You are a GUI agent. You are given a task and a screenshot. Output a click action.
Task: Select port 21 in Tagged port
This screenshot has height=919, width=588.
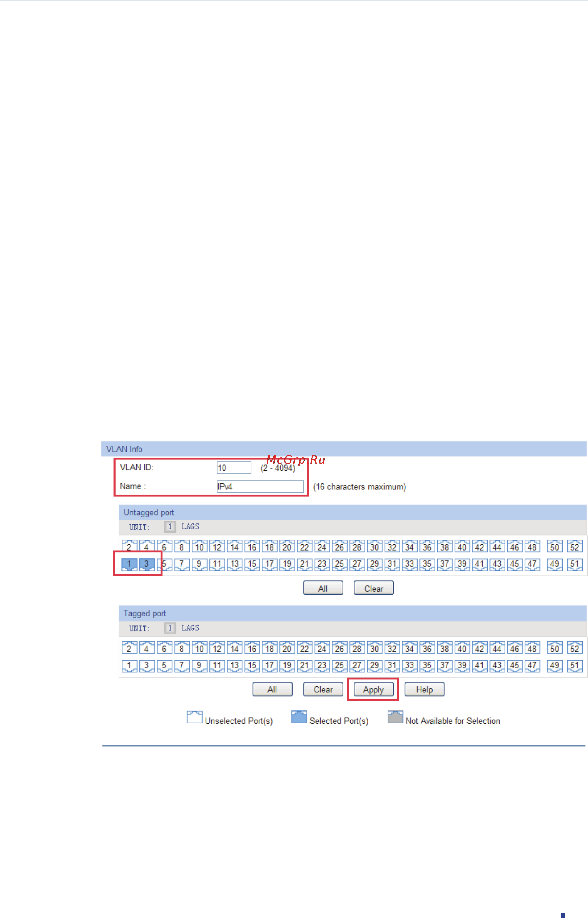click(305, 666)
